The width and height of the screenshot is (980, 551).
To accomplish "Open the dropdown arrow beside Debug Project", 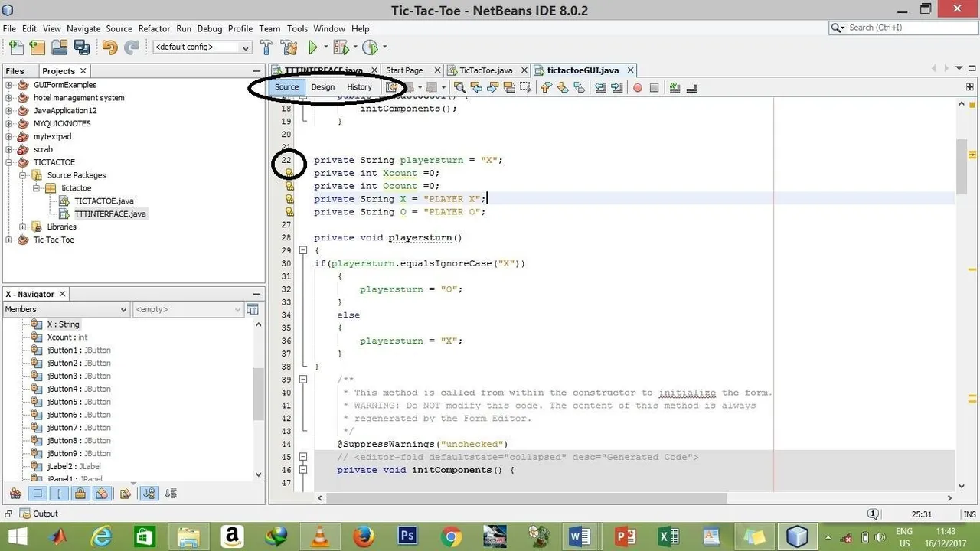I will tap(354, 47).
